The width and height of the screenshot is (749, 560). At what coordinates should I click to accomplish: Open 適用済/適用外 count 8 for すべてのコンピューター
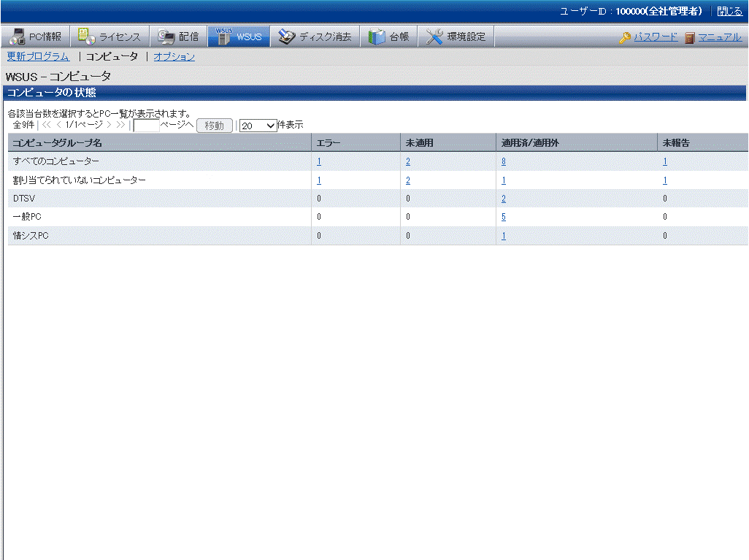504,161
